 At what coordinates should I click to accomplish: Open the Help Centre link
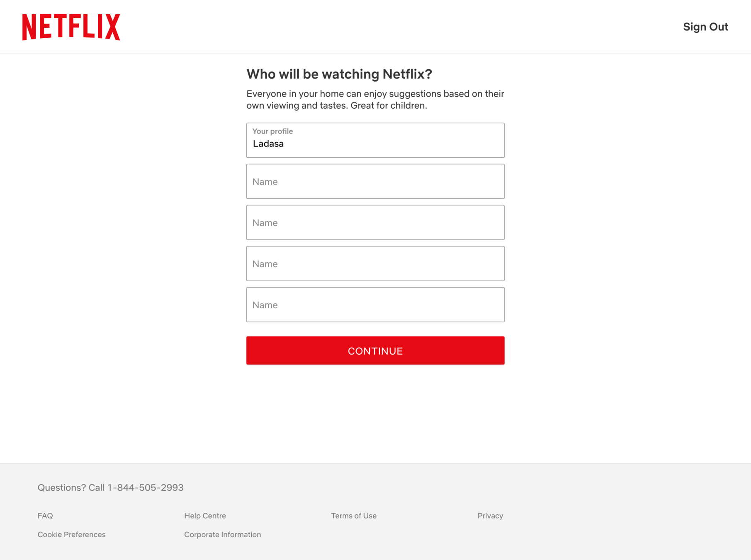pyautogui.click(x=205, y=516)
